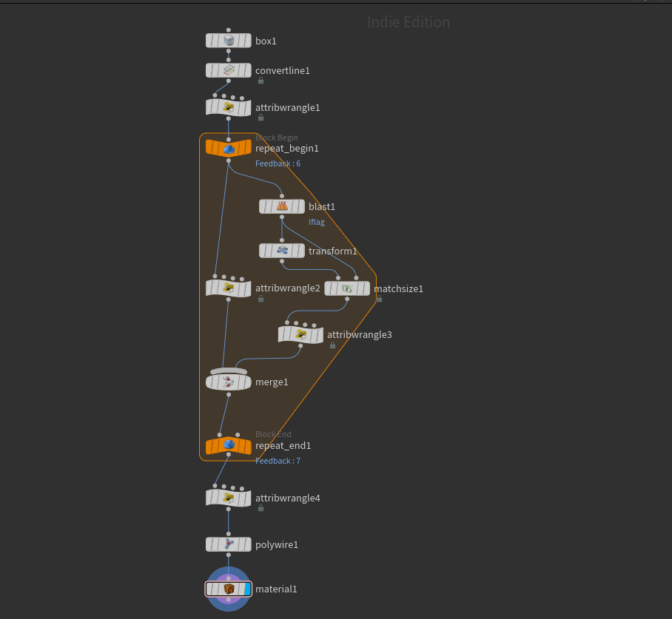Click the polywire1 node label
Image resolution: width=672 pixels, height=619 pixels.
click(x=277, y=545)
